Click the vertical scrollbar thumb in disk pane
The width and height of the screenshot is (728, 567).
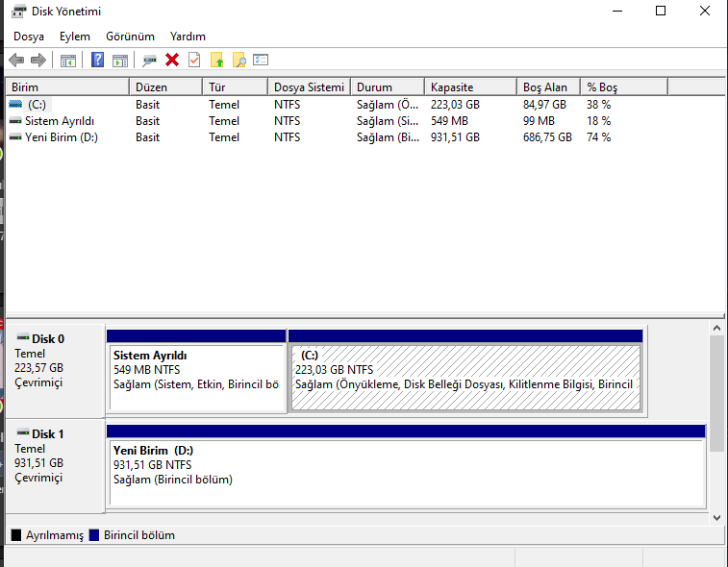pos(716,393)
